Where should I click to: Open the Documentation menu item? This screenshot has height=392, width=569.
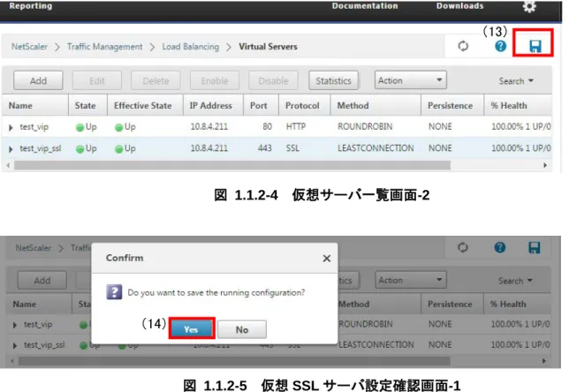coord(365,6)
